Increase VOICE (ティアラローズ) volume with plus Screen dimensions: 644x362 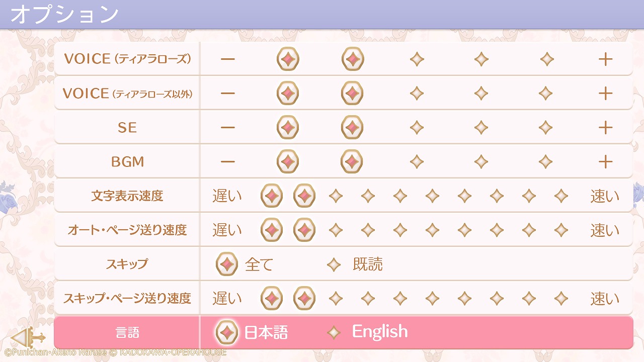(x=605, y=59)
